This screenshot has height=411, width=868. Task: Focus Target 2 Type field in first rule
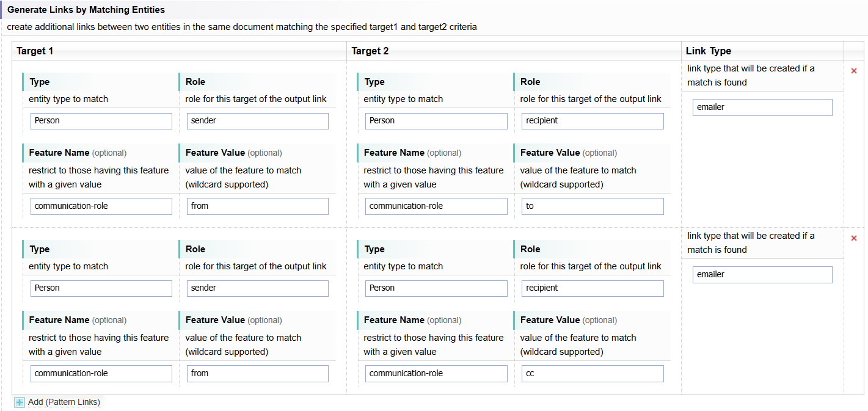436,121
